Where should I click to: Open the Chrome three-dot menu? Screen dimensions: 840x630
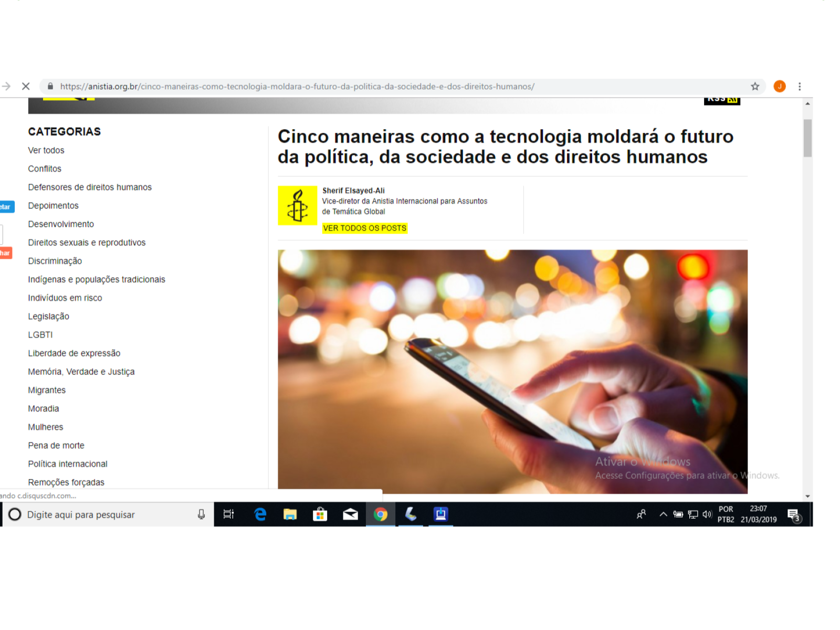[x=800, y=86]
